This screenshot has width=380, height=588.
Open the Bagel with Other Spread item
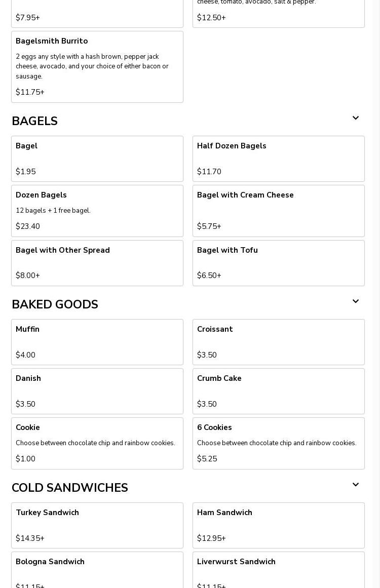click(x=97, y=263)
